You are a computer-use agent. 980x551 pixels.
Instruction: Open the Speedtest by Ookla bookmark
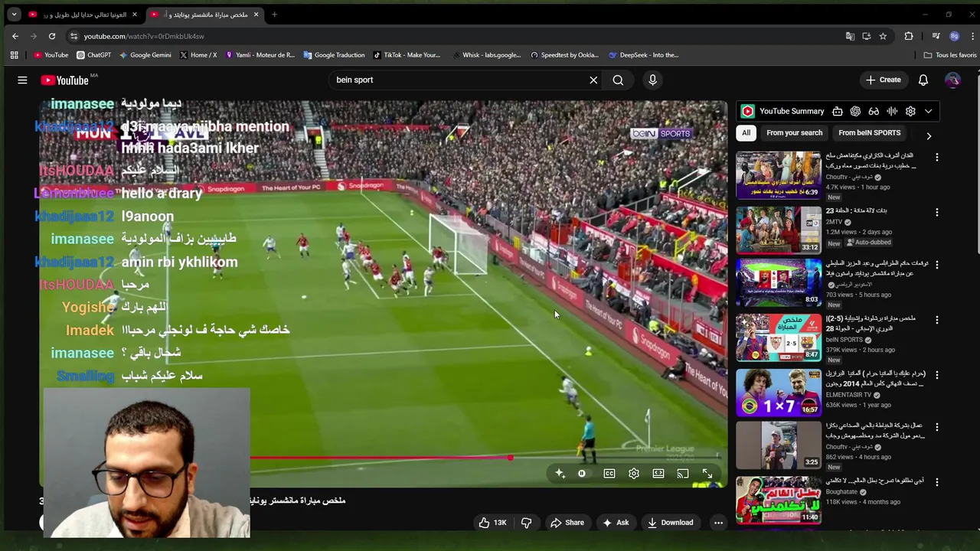(x=564, y=55)
